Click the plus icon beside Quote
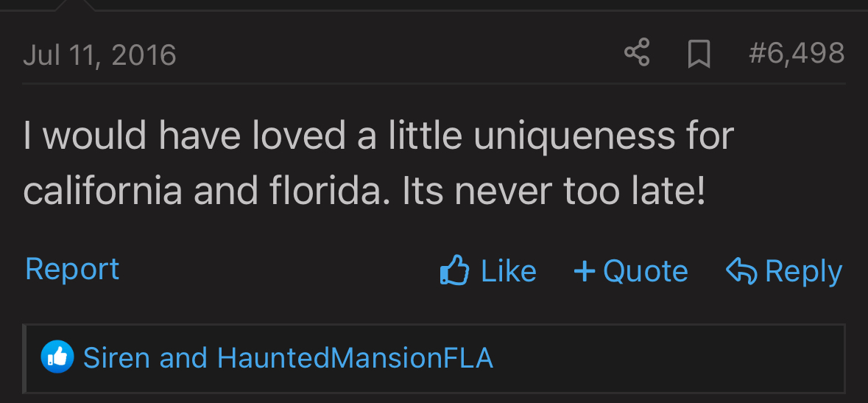868x403 pixels. click(x=584, y=271)
